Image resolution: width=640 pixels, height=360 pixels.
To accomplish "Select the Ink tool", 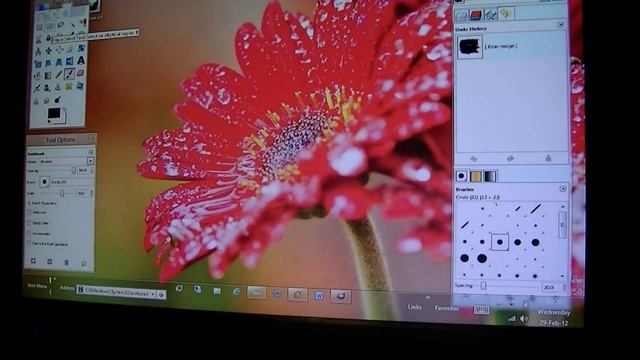I will (x=47, y=87).
